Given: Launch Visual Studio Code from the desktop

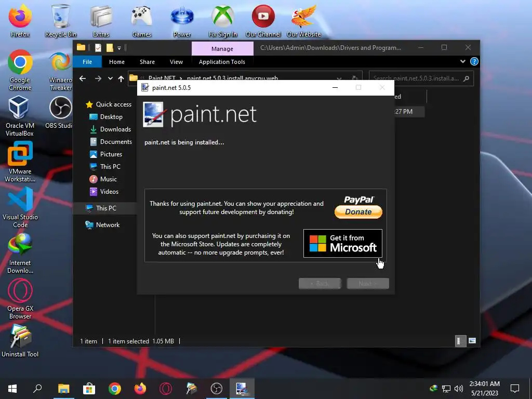Looking at the screenshot, I should [x=20, y=207].
